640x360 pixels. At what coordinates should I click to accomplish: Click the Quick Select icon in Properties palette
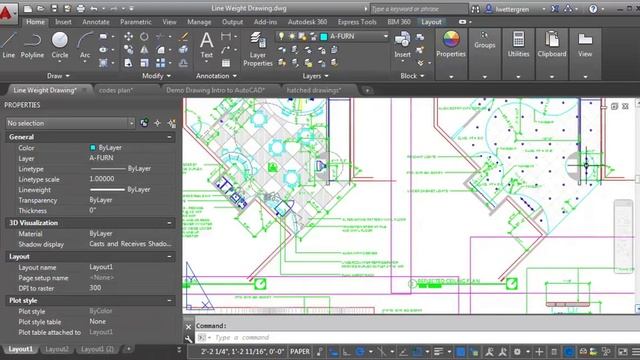(172, 123)
